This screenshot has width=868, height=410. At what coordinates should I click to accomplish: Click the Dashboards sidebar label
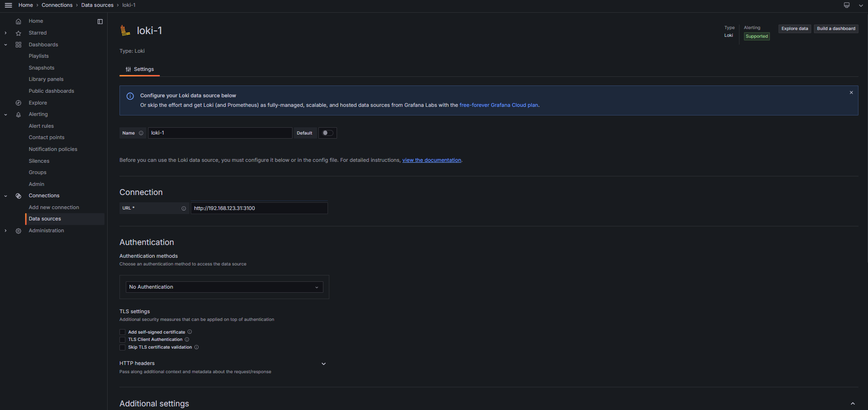pyautogui.click(x=43, y=45)
